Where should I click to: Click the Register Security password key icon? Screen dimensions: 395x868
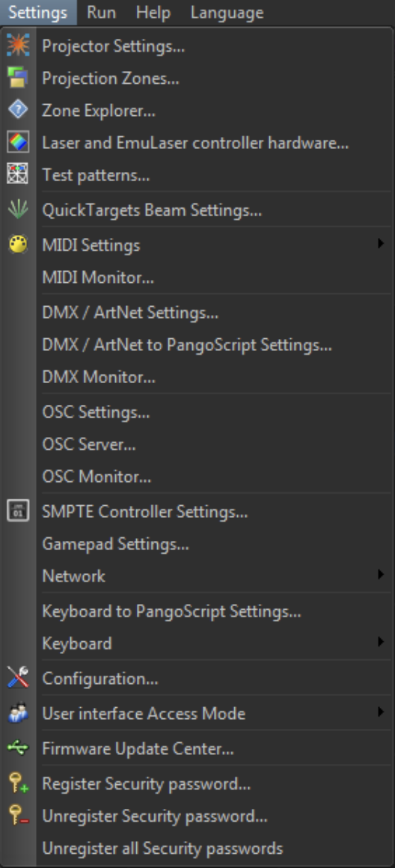18,783
